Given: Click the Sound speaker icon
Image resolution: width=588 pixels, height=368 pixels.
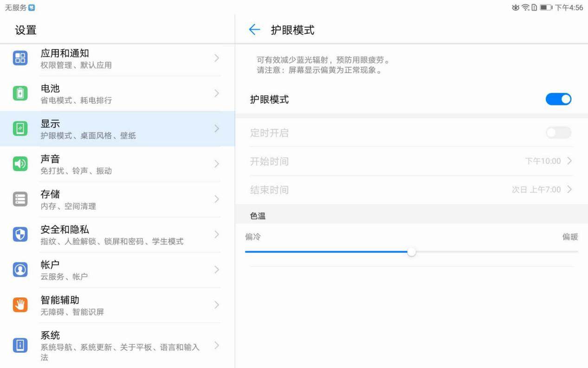Looking at the screenshot, I should coord(20,164).
